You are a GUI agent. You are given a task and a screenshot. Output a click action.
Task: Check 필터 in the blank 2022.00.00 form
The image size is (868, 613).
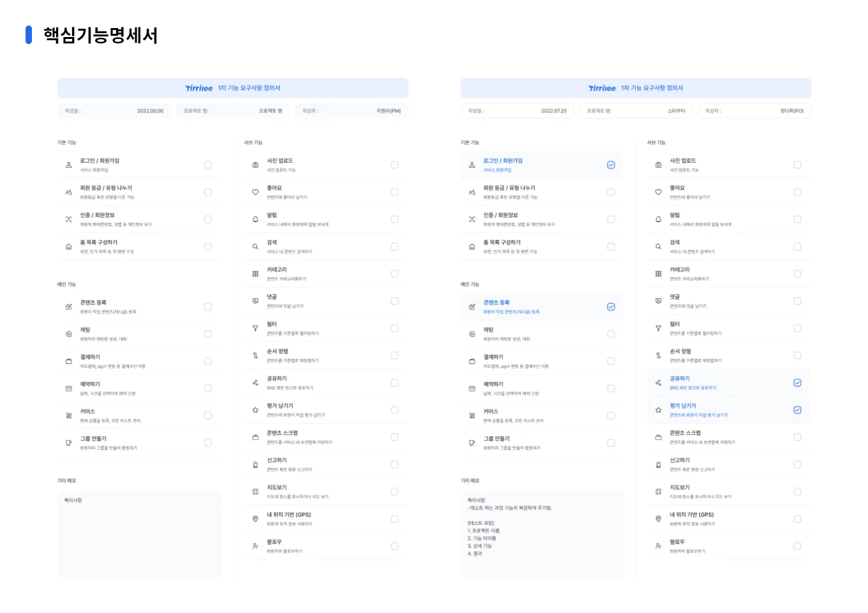394,328
